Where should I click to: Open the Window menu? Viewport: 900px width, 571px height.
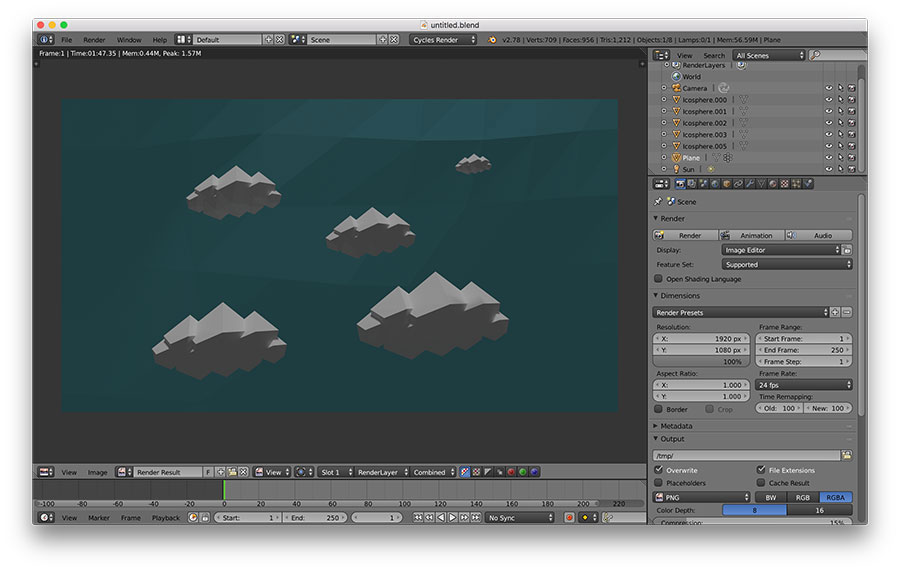point(129,40)
